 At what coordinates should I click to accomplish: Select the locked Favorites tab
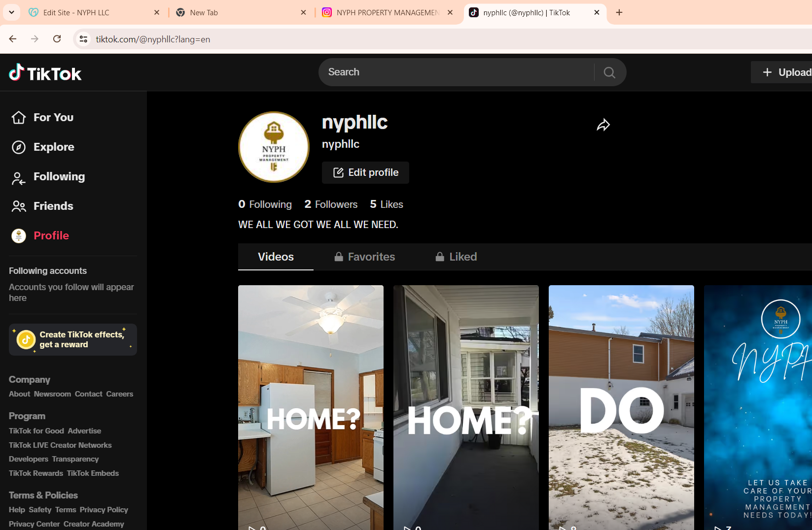[x=364, y=257]
